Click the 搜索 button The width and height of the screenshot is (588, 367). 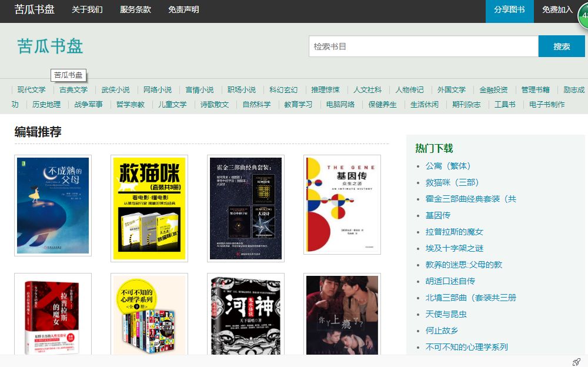[562, 46]
